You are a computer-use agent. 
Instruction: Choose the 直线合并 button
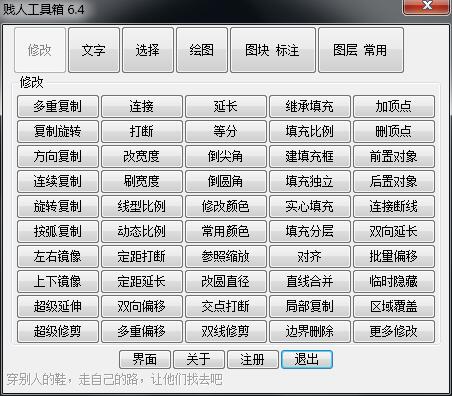[x=310, y=281]
